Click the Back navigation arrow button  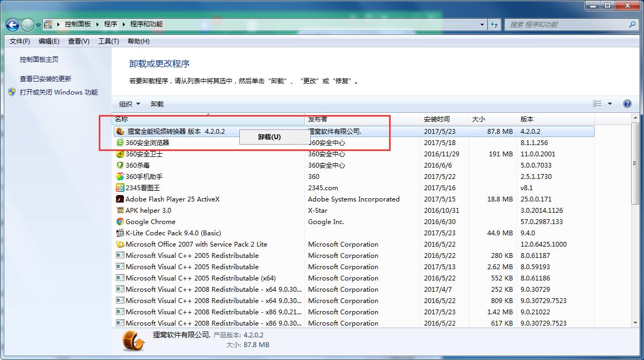pos(13,25)
